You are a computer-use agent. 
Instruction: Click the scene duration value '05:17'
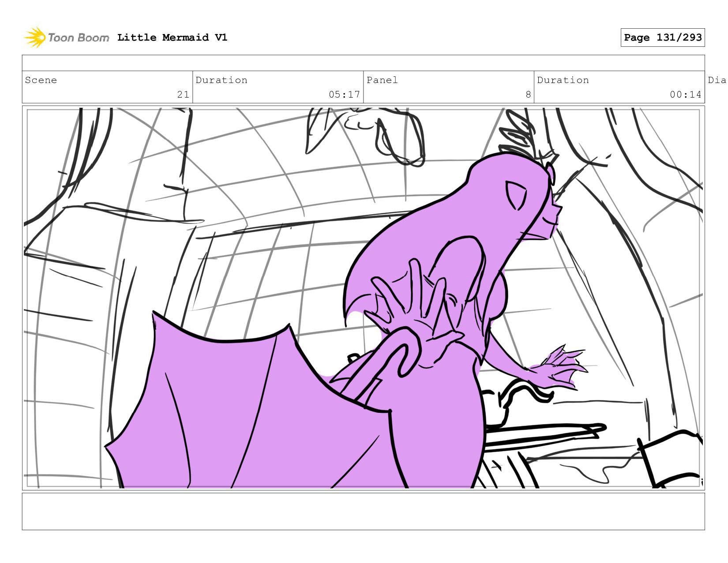344,94
